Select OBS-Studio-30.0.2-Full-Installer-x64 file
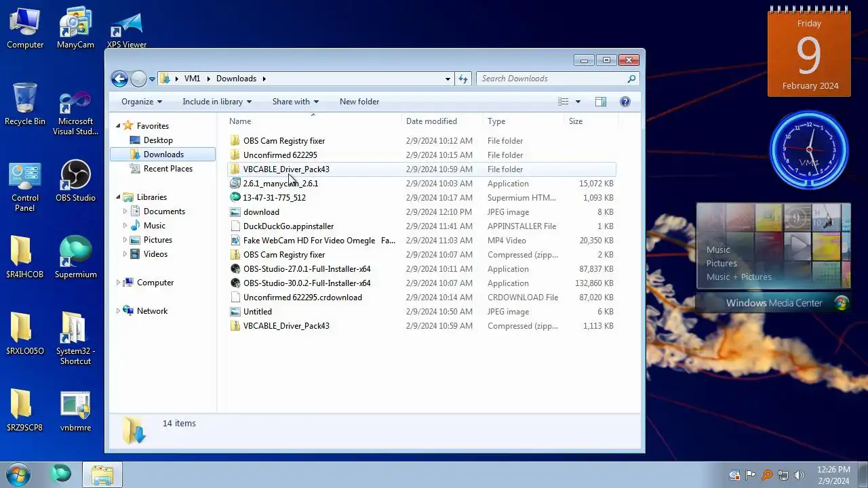This screenshot has width=868, height=488. [420, 283]
